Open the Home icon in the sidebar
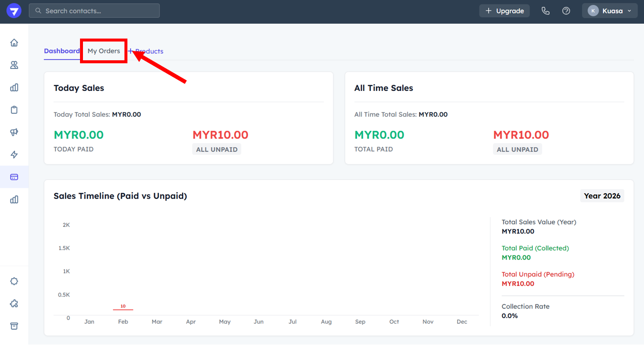 coord(14,43)
